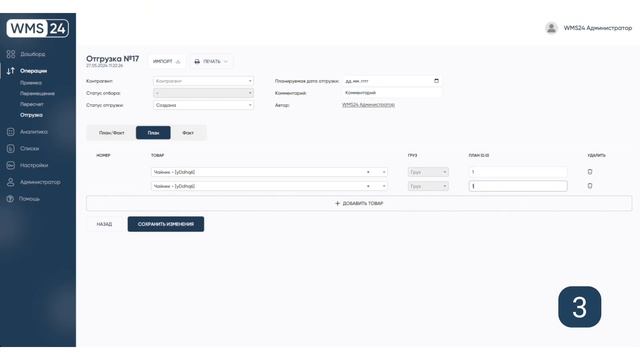Click the user avatar icon in header
This screenshot has height=360, width=640.
[x=551, y=28]
